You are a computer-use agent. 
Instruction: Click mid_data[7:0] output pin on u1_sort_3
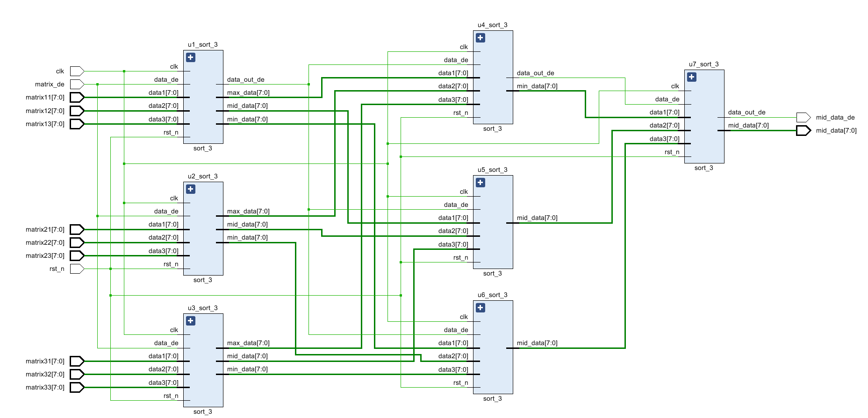point(247,106)
